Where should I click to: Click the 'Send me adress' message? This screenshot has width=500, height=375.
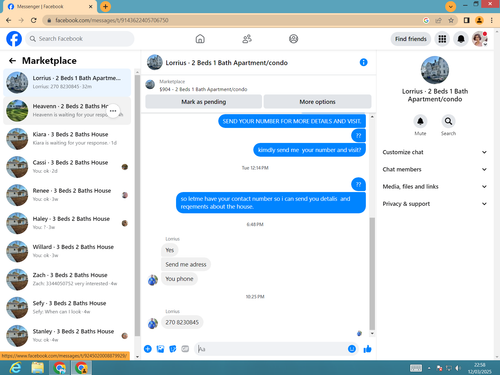[186, 264]
